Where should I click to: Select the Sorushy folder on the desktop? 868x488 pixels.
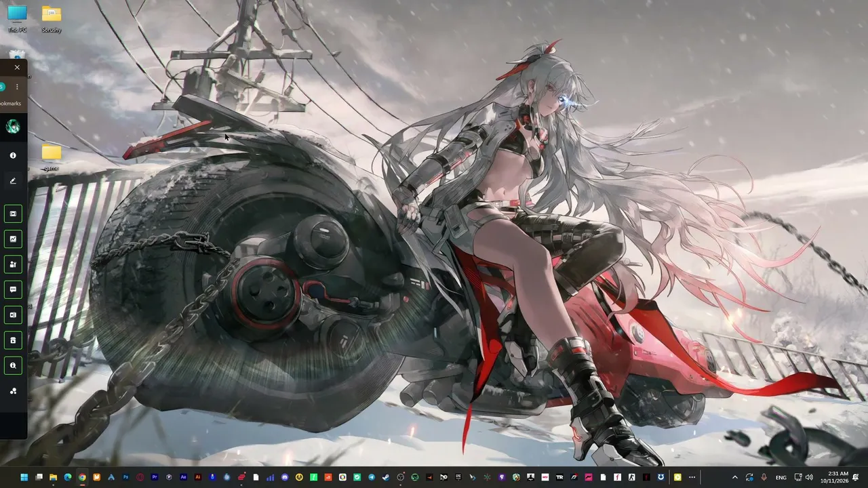click(x=52, y=19)
